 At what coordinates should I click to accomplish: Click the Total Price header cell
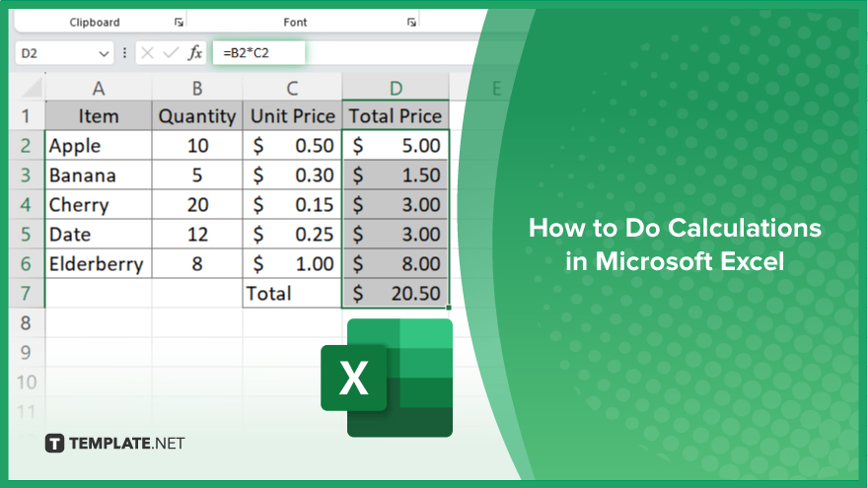tap(396, 116)
